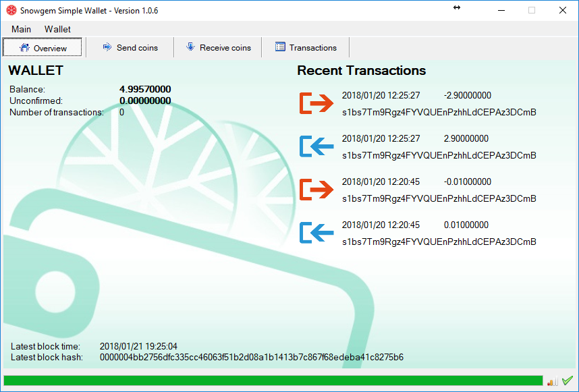Click the network signal bars status icon
The width and height of the screenshot is (579, 392).
[553, 381]
